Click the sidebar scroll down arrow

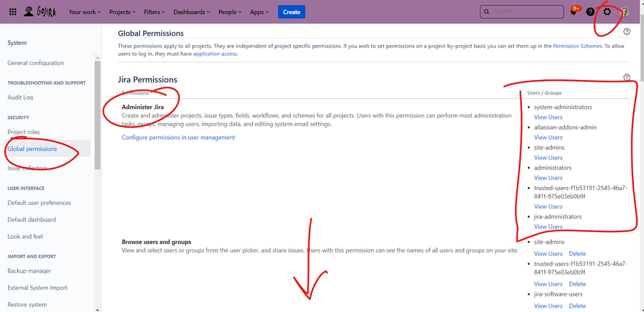pos(97,309)
